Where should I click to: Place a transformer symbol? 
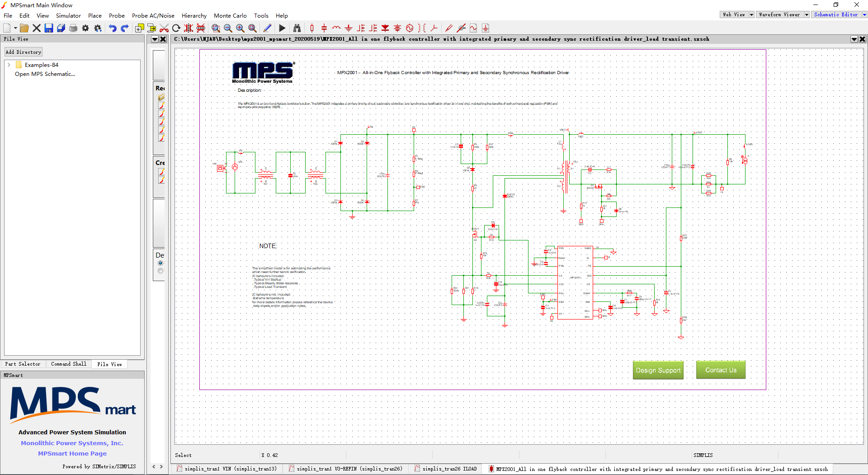point(422,28)
